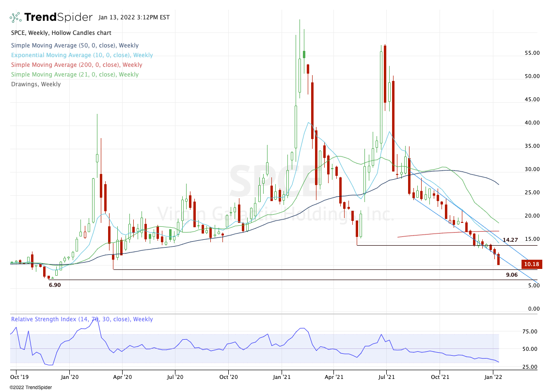This screenshot has height=392, width=552.
Task: Click the RSI 25.00 axis label
Action: point(530,367)
